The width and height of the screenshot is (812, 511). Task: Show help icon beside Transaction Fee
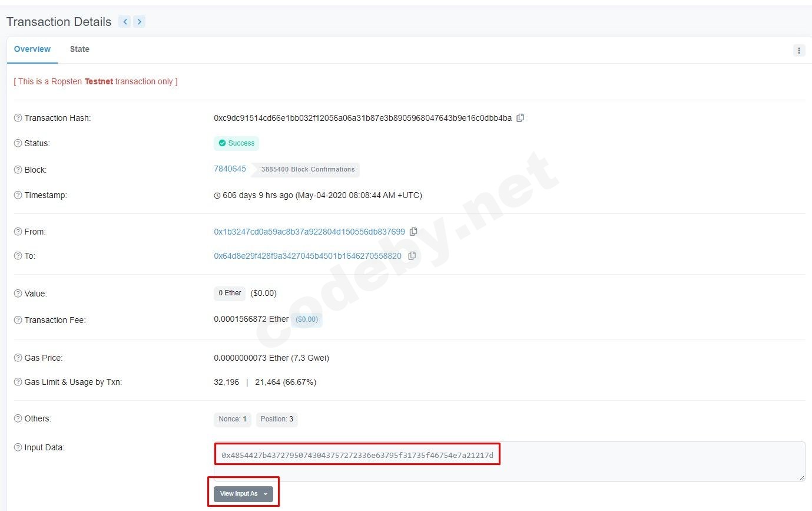(x=18, y=320)
